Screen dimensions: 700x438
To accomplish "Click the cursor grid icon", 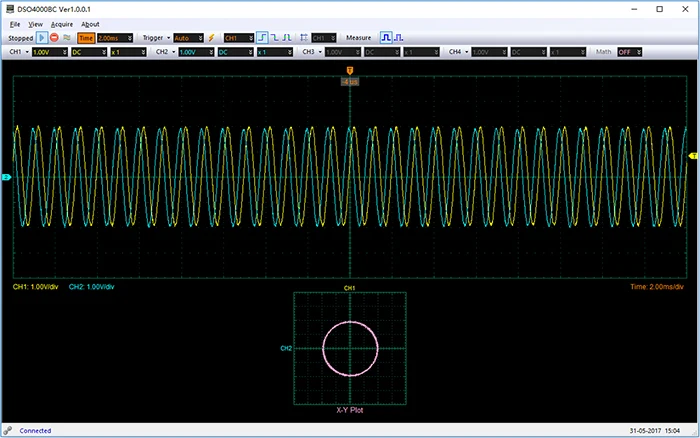I will 304,37.
